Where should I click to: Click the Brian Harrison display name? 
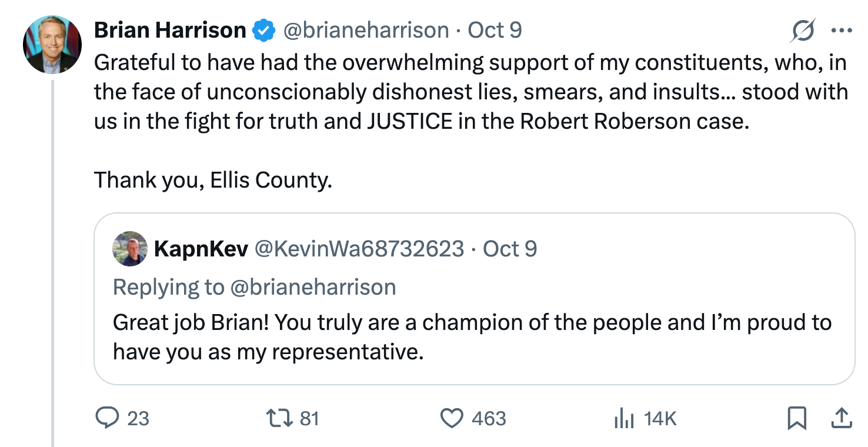[170, 30]
